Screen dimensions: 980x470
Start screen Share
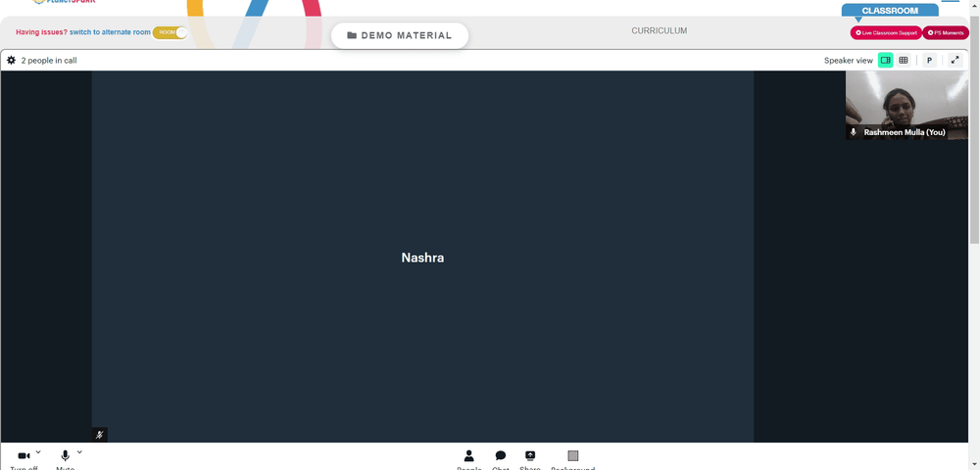point(530,456)
